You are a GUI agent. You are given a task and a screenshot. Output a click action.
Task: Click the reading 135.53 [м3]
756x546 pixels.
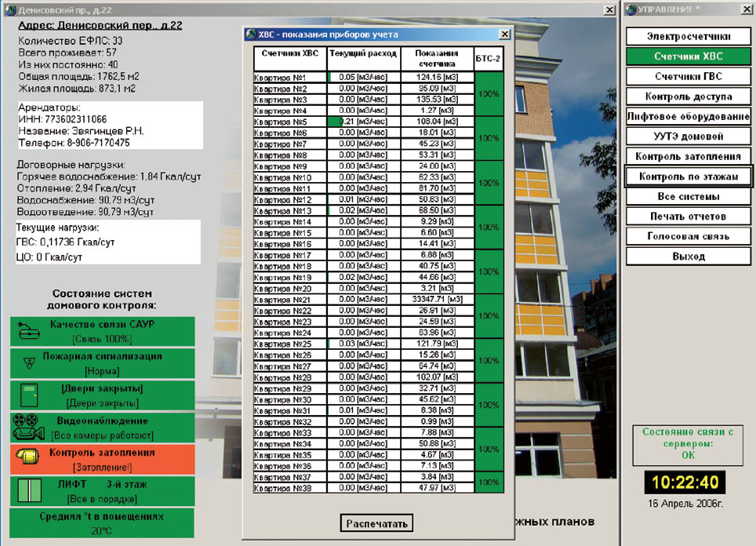coord(438,100)
